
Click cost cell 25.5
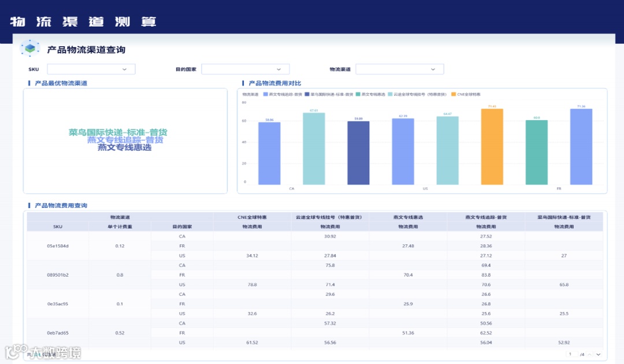point(564,314)
